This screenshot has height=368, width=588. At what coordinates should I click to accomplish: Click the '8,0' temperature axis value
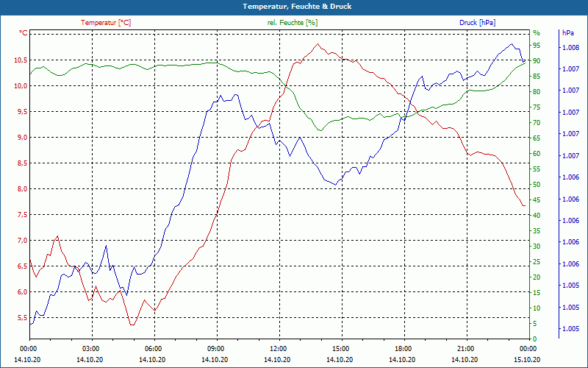pos(23,189)
